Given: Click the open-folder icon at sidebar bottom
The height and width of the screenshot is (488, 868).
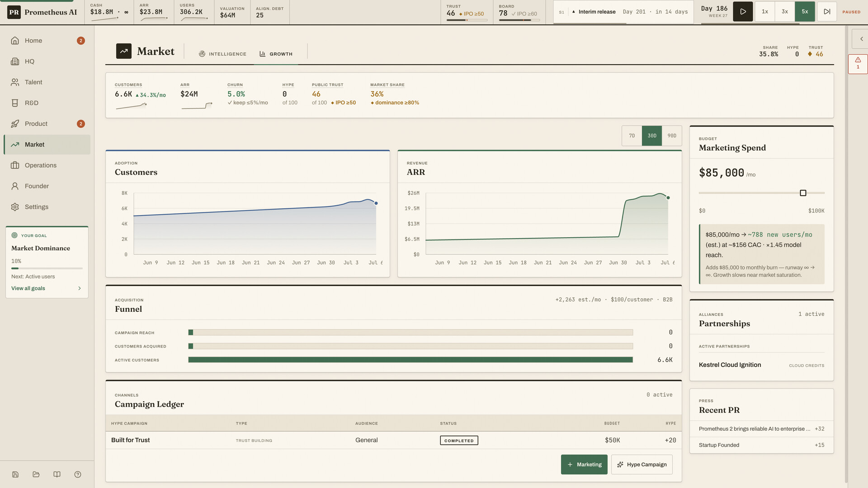Looking at the screenshot, I should 36,474.
